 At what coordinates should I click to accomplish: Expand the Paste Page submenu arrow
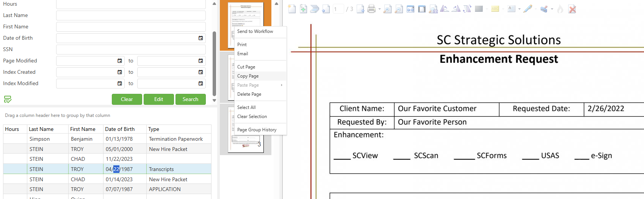coord(282,85)
